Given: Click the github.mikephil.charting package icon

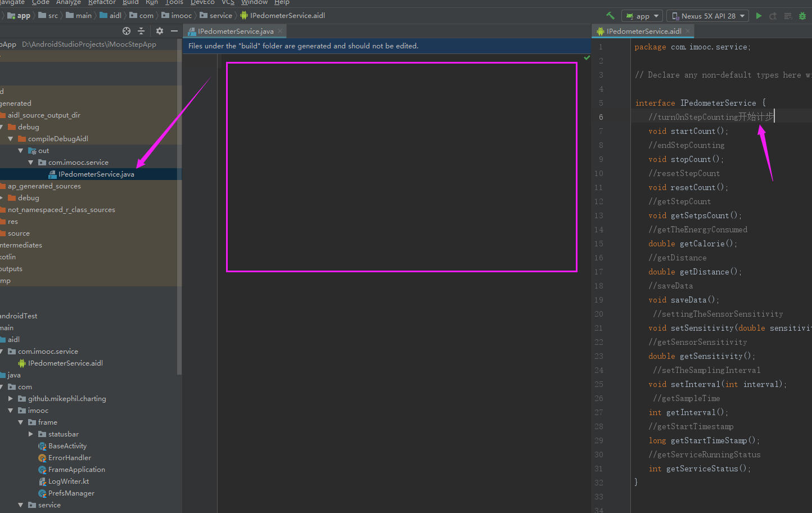Looking at the screenshot, I should 22,399.
